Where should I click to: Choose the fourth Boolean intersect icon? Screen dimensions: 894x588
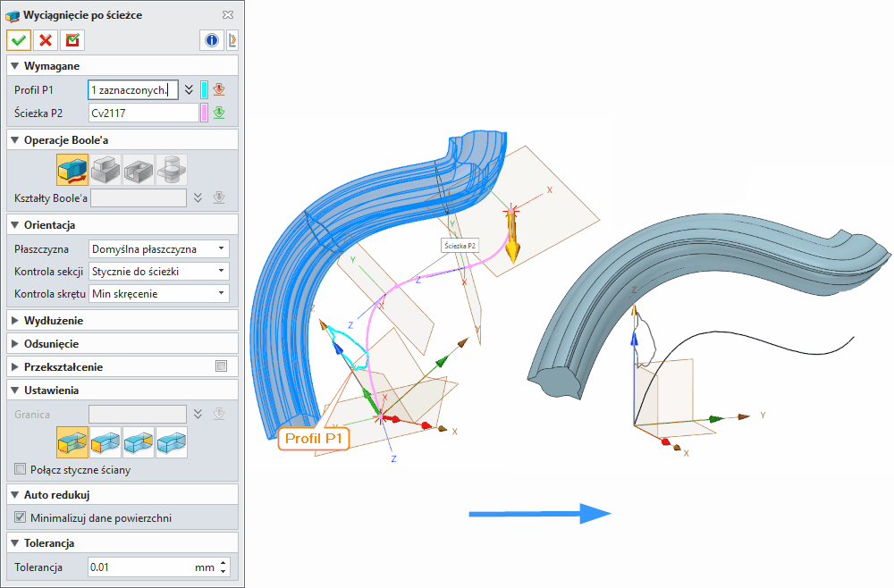click(x=172, y=169)
